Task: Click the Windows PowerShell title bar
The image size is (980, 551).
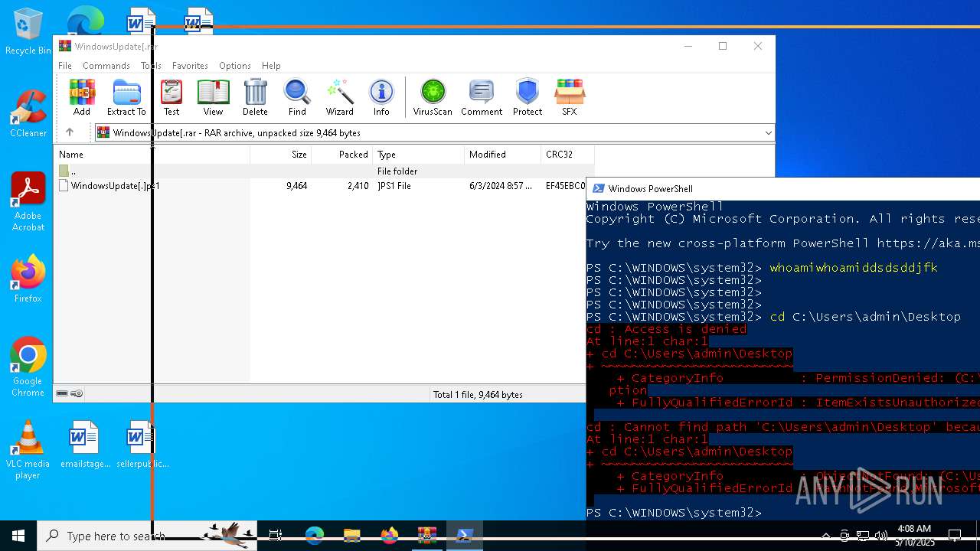Action: [782, 188]
